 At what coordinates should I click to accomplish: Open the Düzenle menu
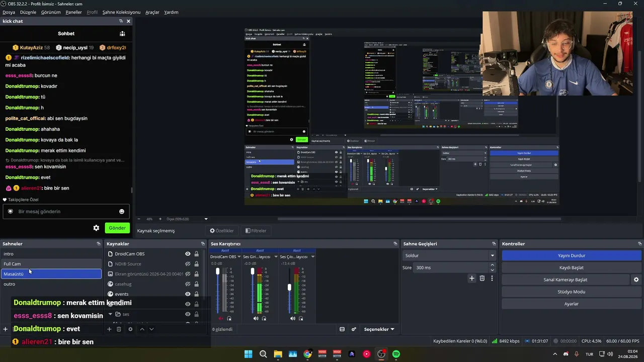(28, 12)
